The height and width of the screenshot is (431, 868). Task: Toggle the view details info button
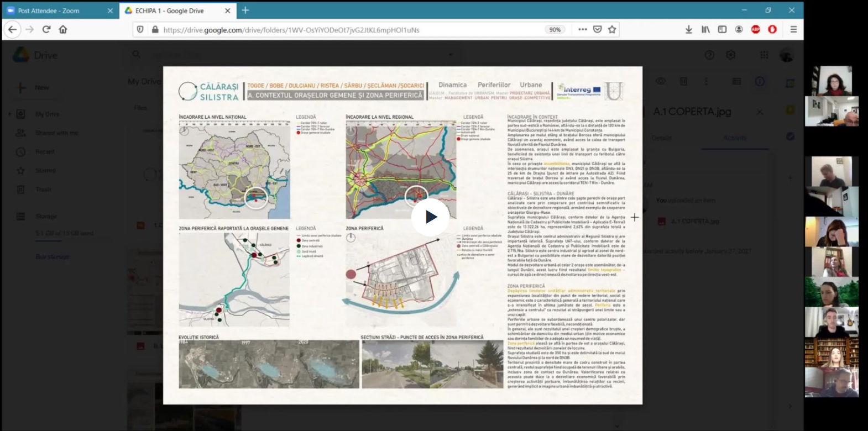[x=760, y=81]
